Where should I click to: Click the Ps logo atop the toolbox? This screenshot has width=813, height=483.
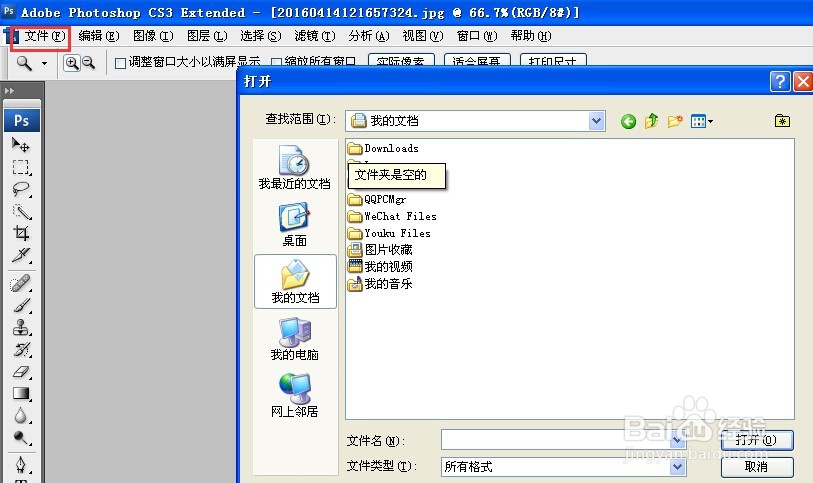pos(21,121)
